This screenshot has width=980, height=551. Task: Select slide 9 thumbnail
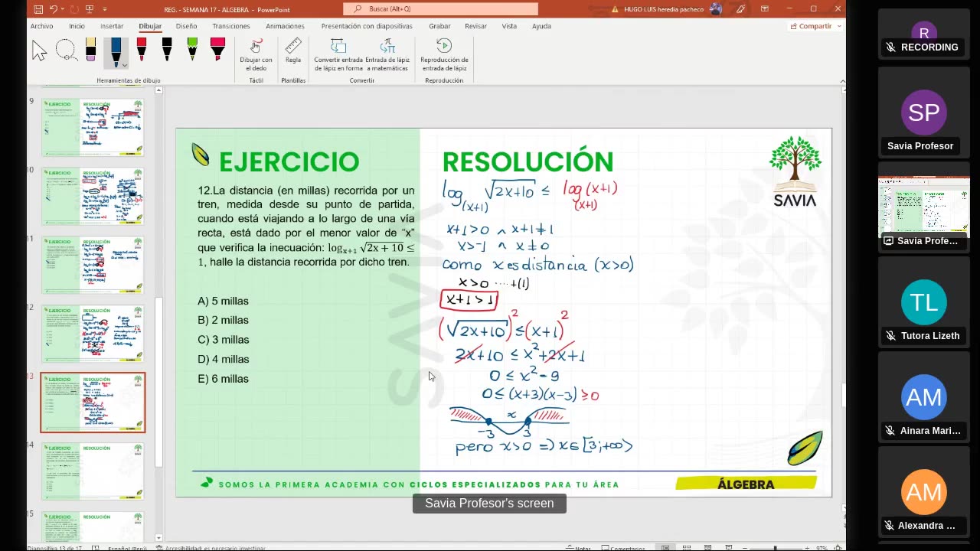[93, 126]
